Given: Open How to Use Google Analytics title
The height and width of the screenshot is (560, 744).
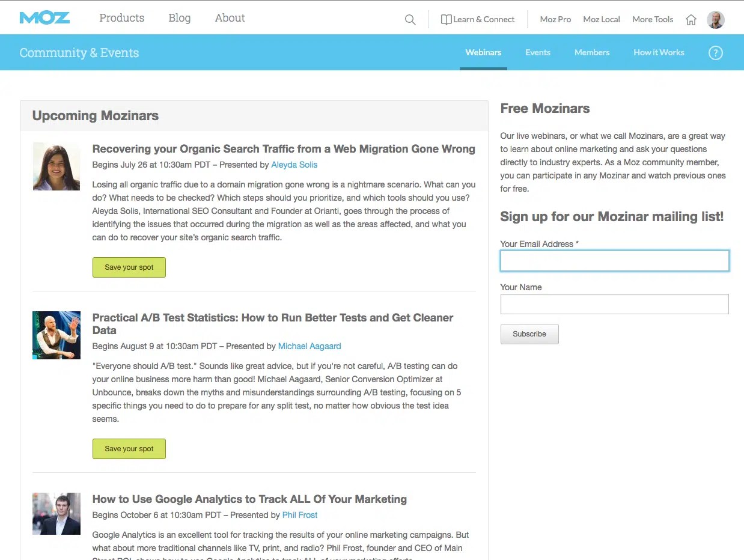Looking at the screenshot, I should [x=249, y=499].
